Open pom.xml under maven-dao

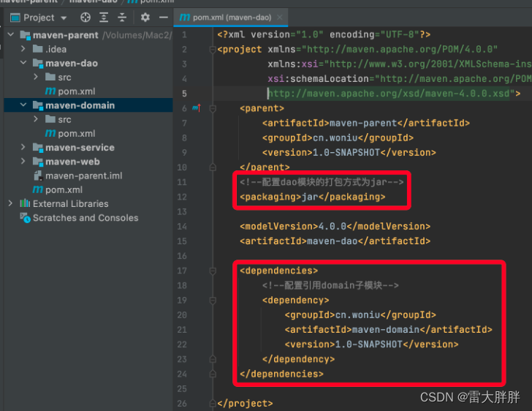(70, 91)
